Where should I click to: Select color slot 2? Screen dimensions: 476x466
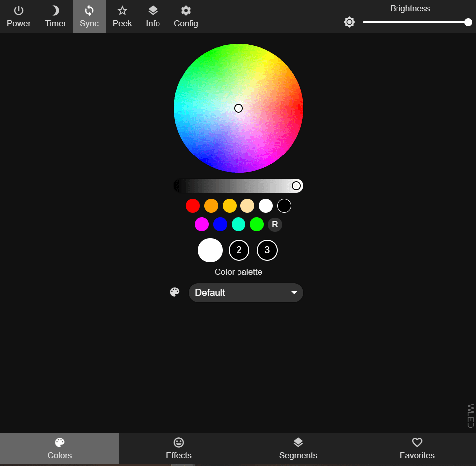point(239,250)
